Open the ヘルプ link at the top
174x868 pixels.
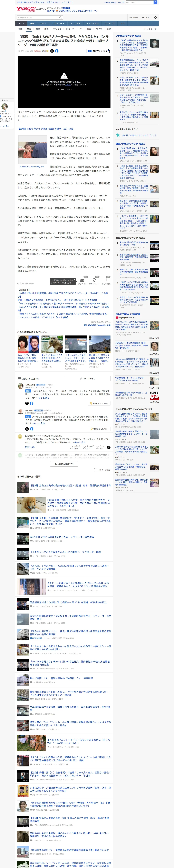click(121, 2)
